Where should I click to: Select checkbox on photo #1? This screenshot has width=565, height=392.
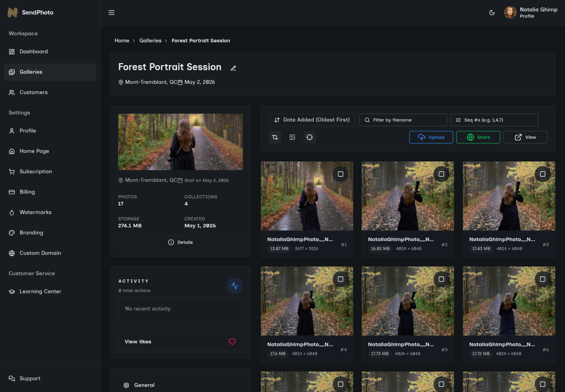click(341, 174)
